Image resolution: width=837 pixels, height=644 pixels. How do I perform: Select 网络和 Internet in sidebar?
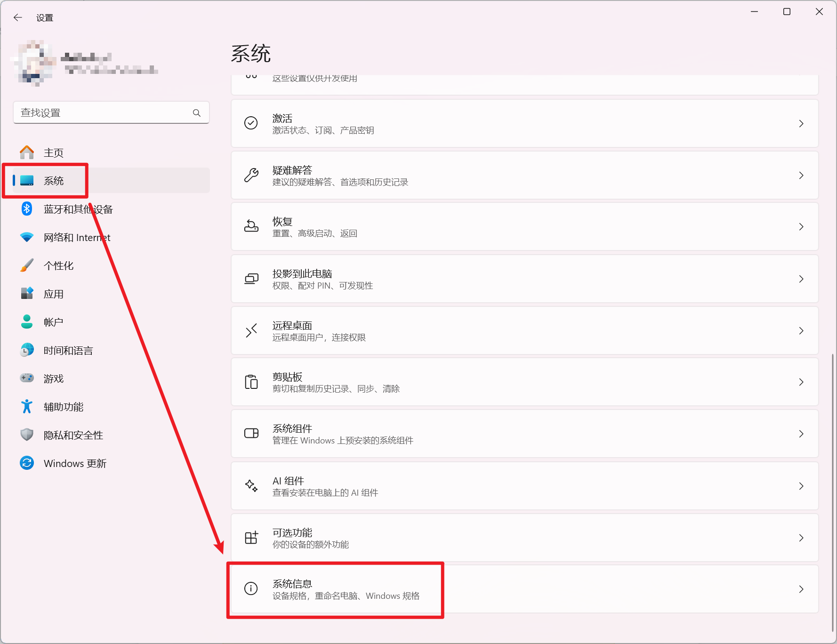[112, 237]
